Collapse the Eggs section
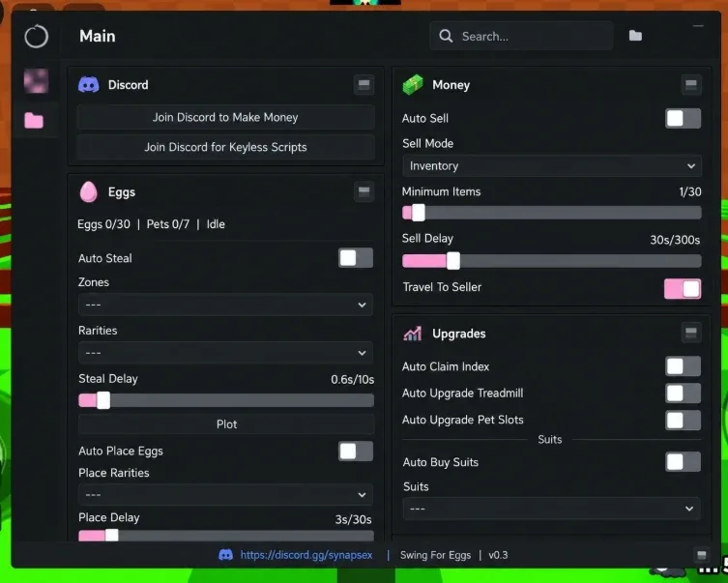Screen dimensions: 728x583 pos(364,191)
